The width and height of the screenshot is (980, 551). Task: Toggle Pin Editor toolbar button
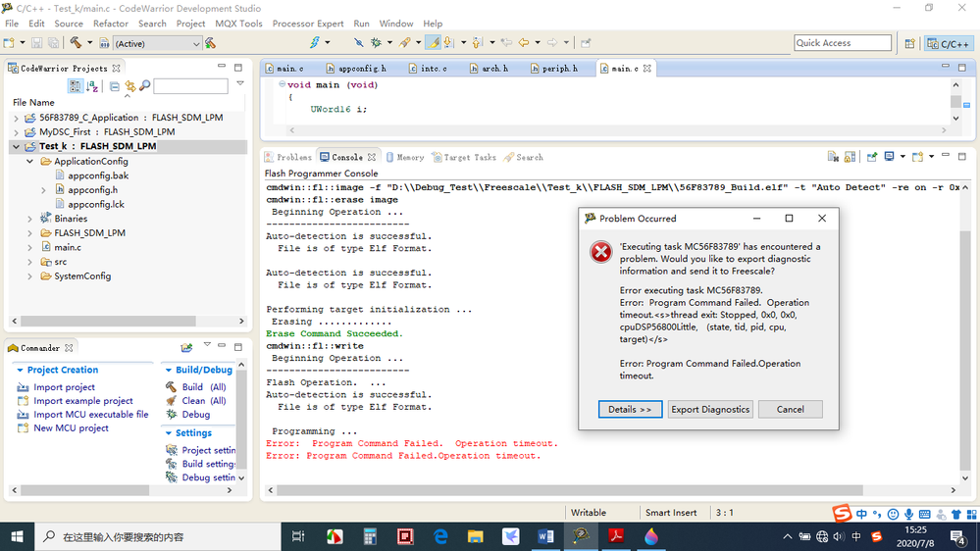[x=586, y=42]
